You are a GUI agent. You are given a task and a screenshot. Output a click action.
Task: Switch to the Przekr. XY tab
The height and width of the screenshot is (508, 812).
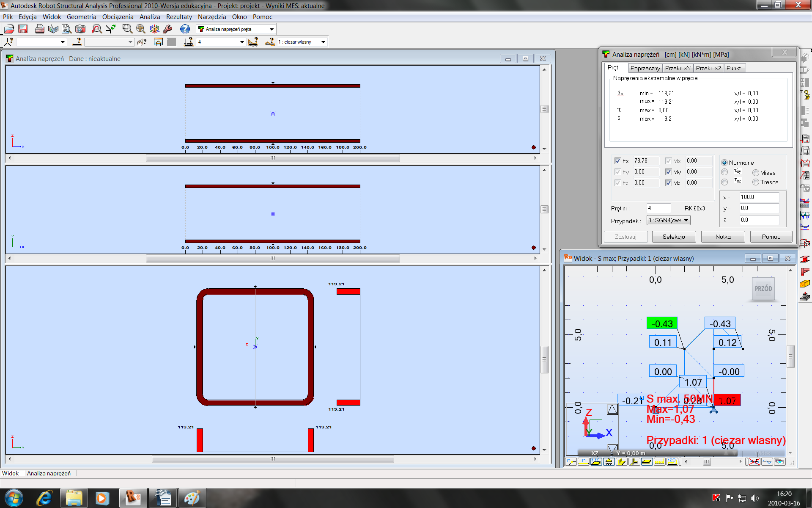tap(678, 68)
